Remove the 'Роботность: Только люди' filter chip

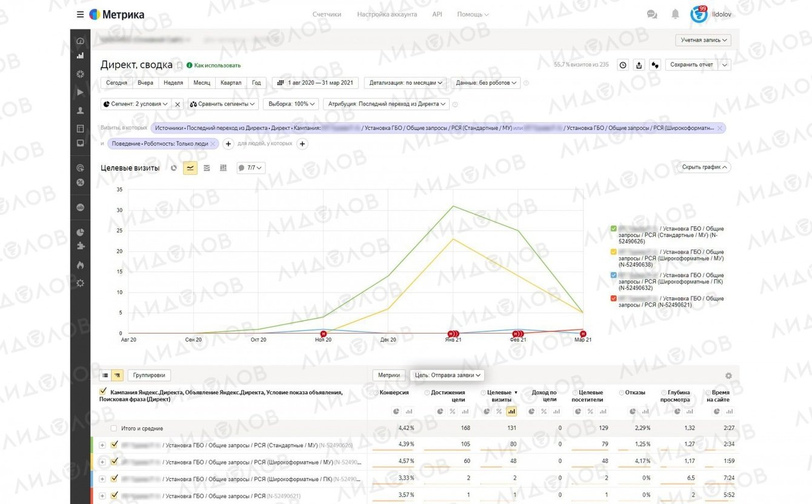[213, 144]
